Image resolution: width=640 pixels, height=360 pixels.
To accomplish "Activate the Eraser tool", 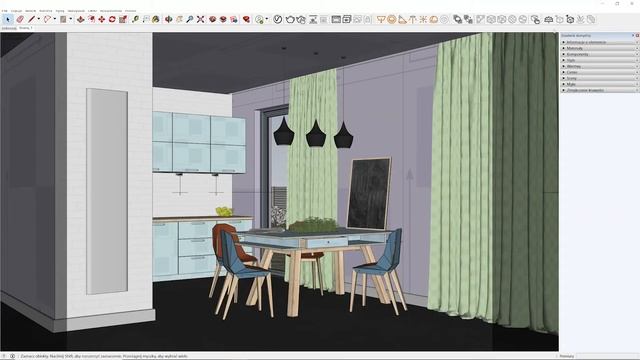I will (x=20, y=19).
